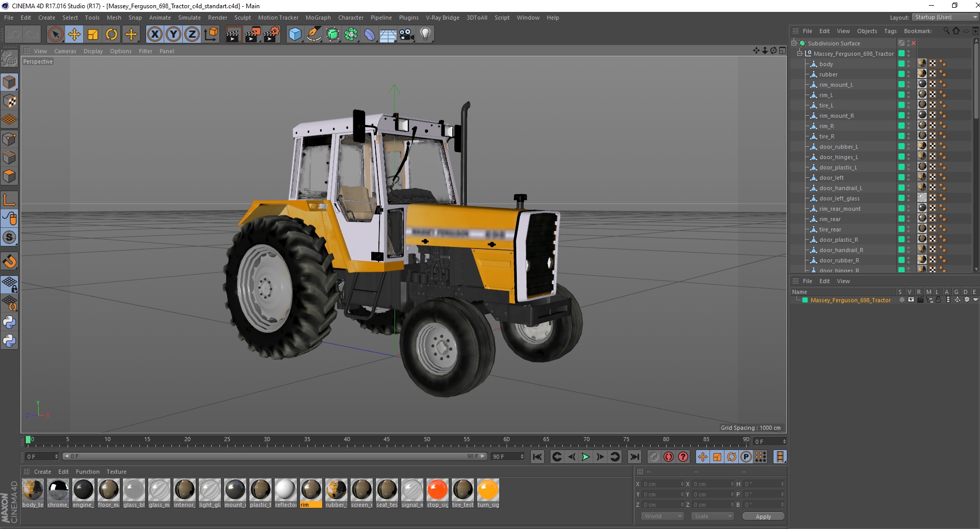The image size is (980, 529).
Task: Open the deformer Bend icon
Action: tap(370, 35)
